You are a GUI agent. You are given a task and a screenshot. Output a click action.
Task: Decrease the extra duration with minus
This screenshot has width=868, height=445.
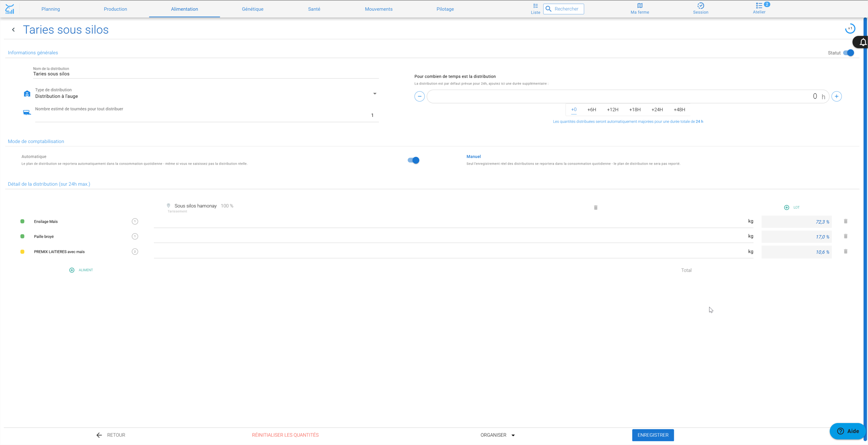pos(419,96)
